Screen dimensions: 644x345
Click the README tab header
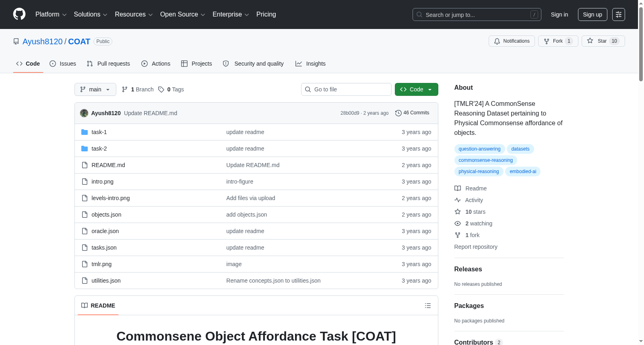98,306
